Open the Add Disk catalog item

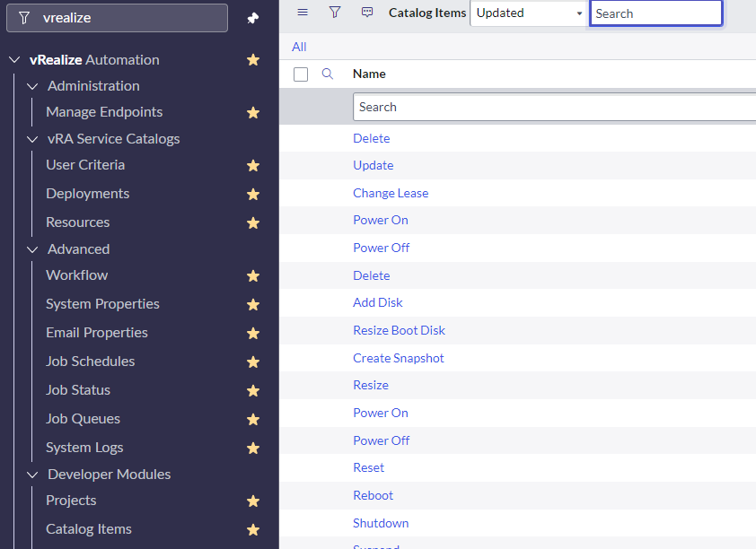[377, 302]
